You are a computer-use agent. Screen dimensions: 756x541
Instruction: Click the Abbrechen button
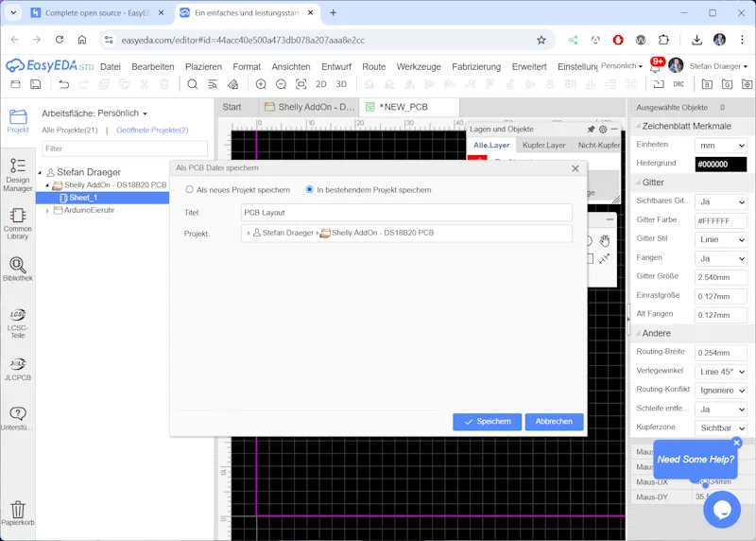pos(554,422)
